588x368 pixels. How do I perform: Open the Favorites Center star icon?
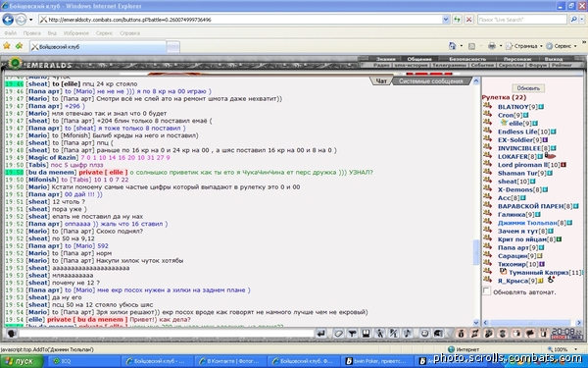click(7, 46)
